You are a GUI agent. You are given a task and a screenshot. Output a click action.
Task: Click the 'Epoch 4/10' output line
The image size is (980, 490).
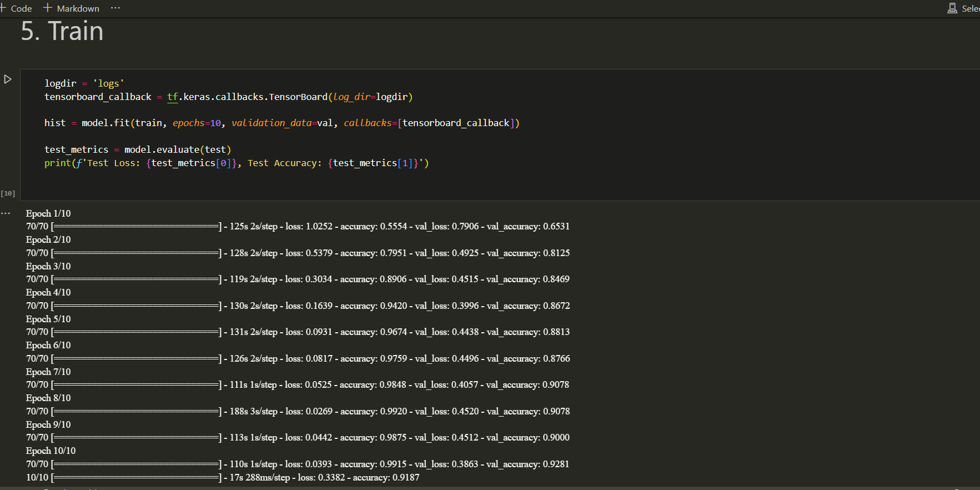pyautogui.click(x=48, y=292)
